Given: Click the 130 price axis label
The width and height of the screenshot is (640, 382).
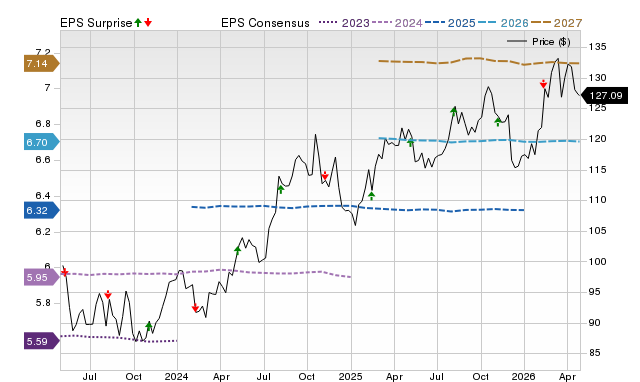Looking at the screenshot, I should (x=598, y=78).
